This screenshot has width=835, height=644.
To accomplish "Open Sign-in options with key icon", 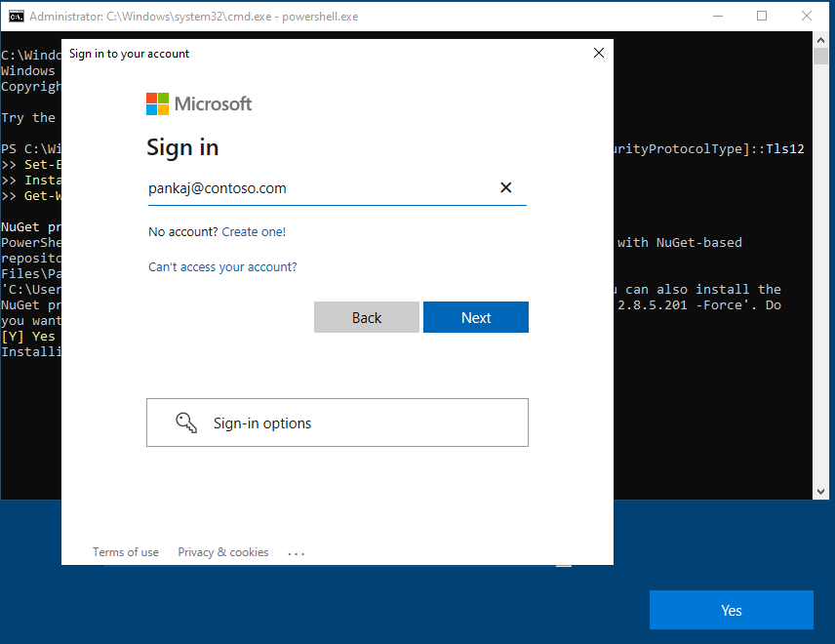I will [x=337, y=423].
